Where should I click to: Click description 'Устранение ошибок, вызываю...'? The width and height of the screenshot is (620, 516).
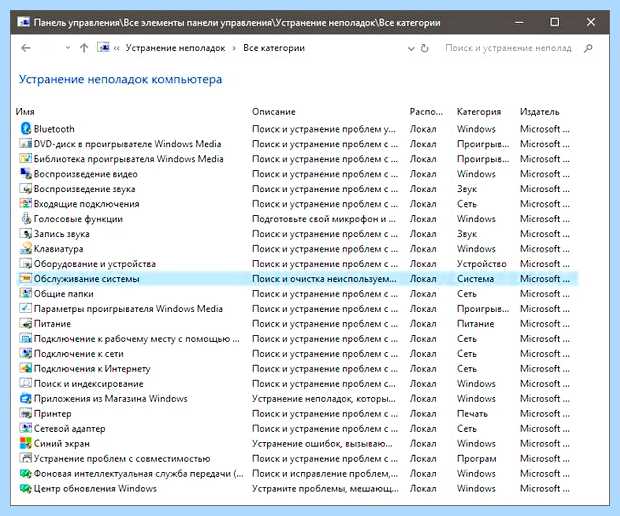tap(322, 444)
